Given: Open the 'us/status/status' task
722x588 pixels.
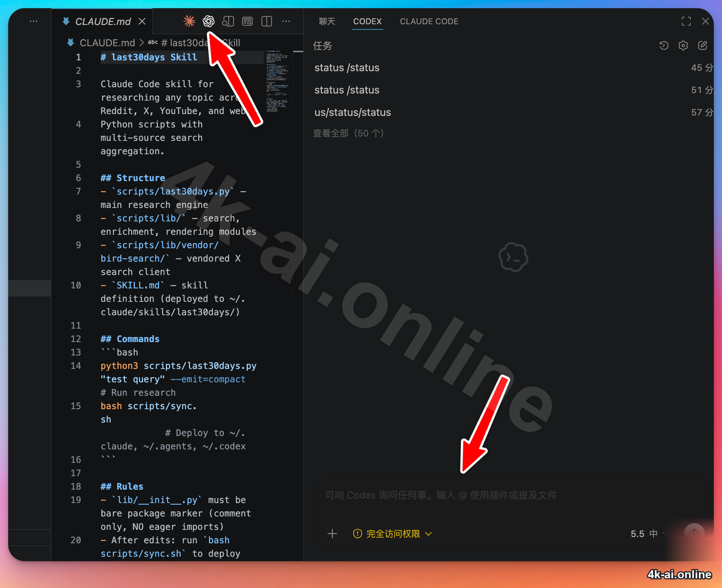Looking at the screenshot, I should pyautogui.click(x=513, y=112).
